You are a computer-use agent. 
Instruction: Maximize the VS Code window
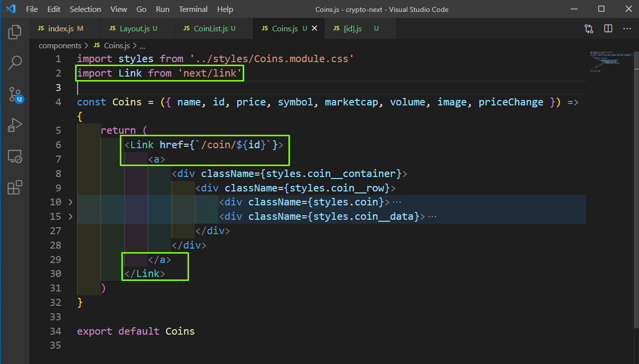(602, 9)
